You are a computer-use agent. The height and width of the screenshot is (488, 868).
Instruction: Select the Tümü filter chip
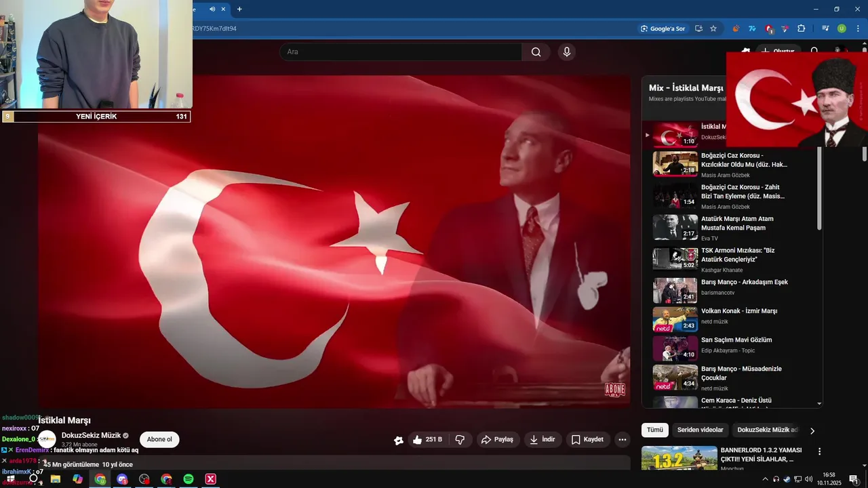tap(655, 430)
